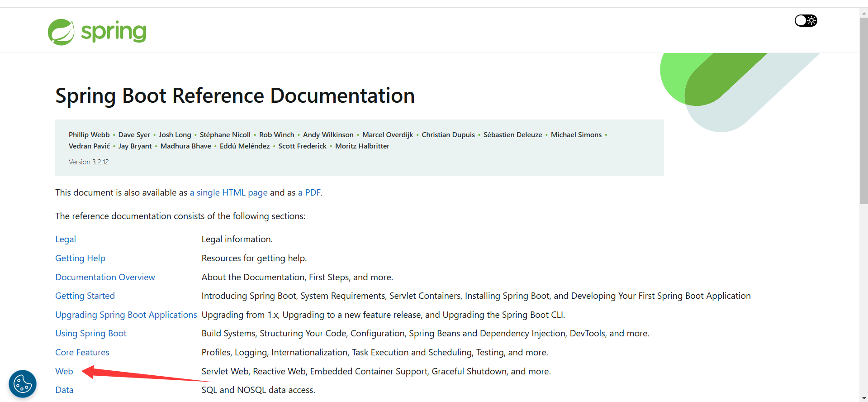The height and width of the screenshot is (402, 868).
Task: Open the PDF version link
Action: 309,192
